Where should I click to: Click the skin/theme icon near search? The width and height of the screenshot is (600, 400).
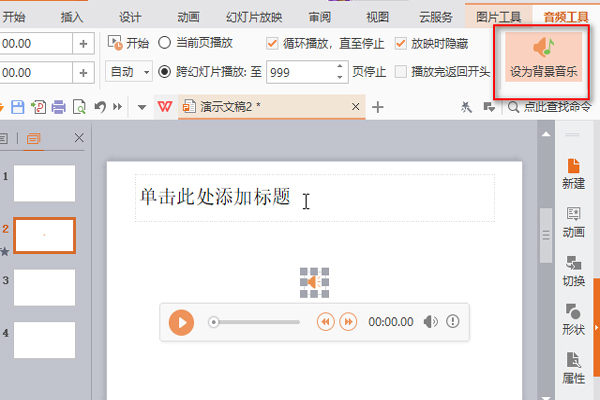pos(466,107)
